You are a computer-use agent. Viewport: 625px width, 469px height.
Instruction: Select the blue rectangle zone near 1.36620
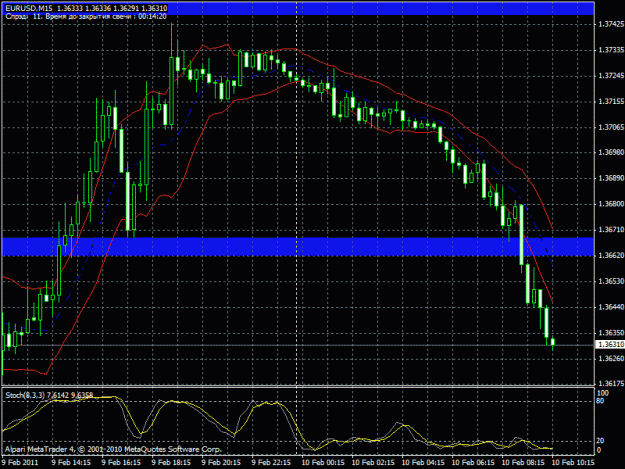(298, 247)
